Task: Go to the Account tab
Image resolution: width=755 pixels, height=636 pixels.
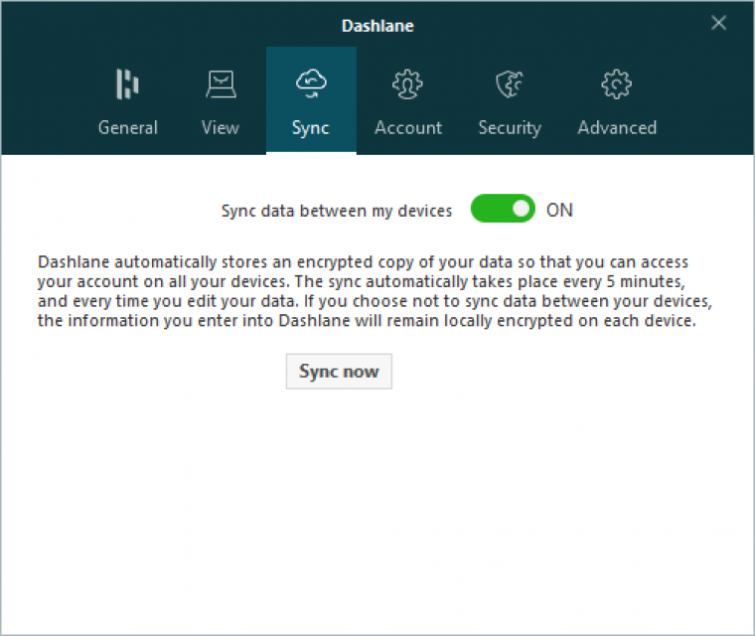Action: point(408,101)
